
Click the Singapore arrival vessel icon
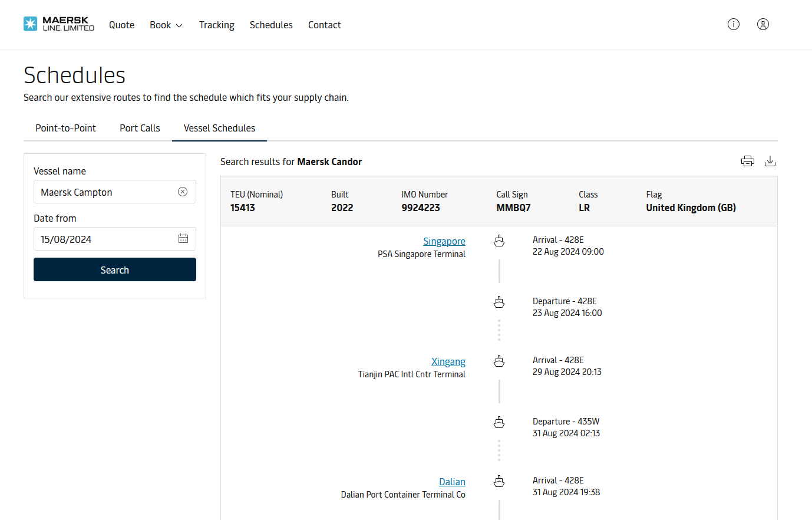coord(499,241)
